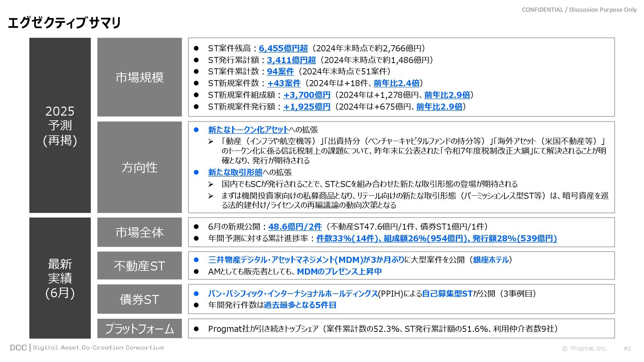Screen dimensions: 644x362
Task: Click the 年間予測に対する累計進捗率 label
Action: pyautogui.click(x=258, y=238)
